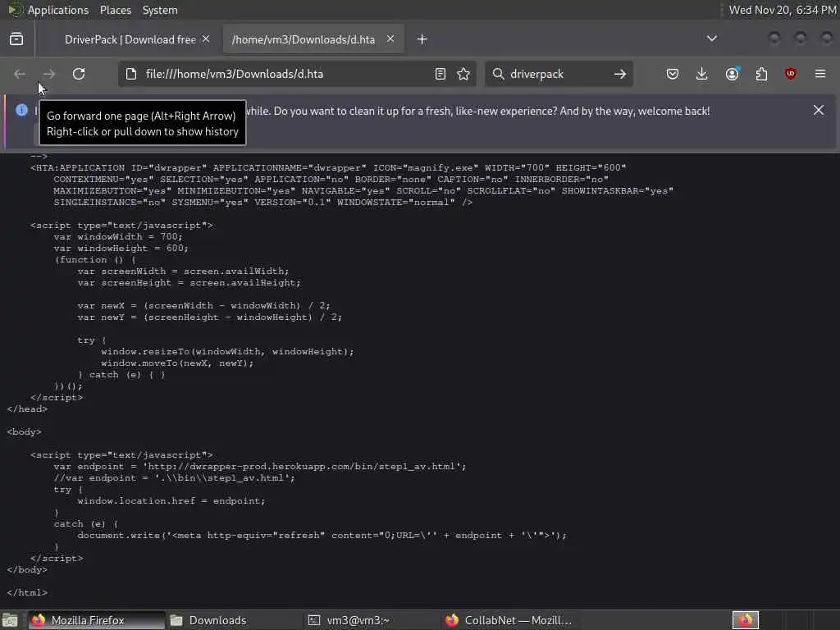Open Firefox View icon at tab bar start
Image resolution: width=840 pixels, height=630 pixels.
tap(16, 39)
